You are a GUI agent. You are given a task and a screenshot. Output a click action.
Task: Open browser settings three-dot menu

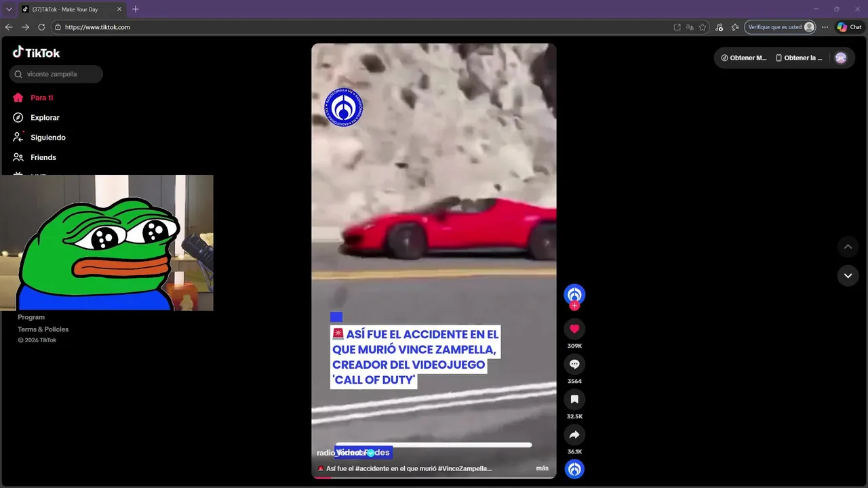pyautogui.click(x=825, y=27)
